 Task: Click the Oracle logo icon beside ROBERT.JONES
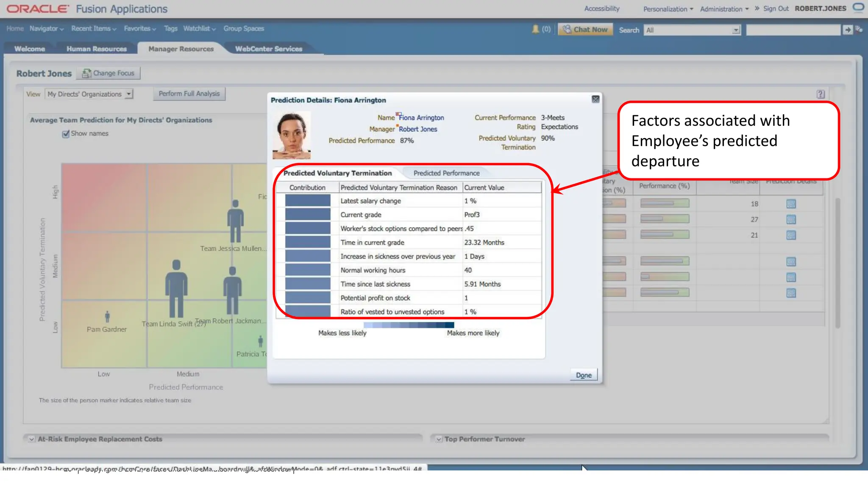tap(859, 8)
